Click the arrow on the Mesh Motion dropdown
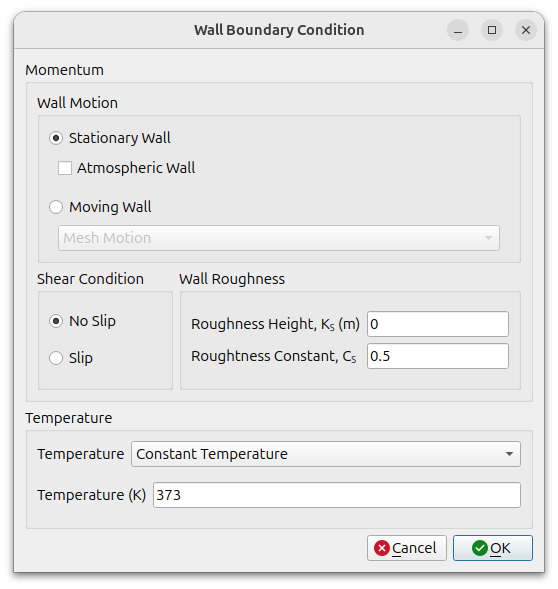This screenshot has height=589, width=558. click(488, 238)
